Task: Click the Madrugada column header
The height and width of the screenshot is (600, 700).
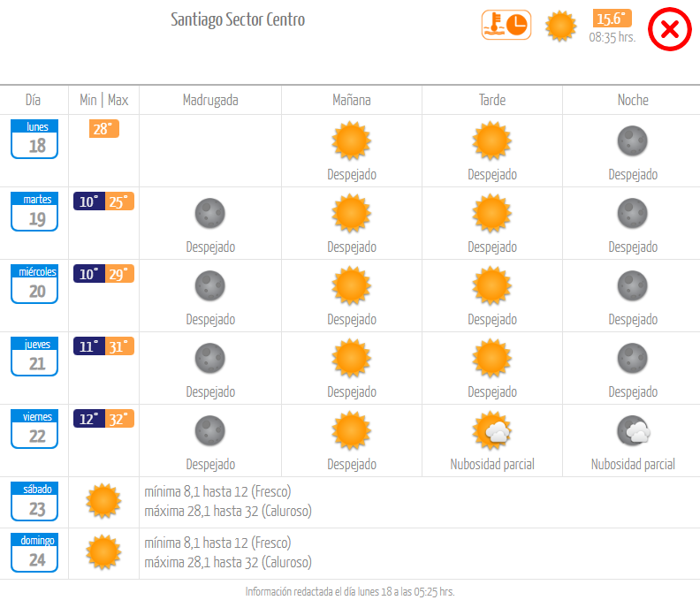Action: click(x=210, y=100)
